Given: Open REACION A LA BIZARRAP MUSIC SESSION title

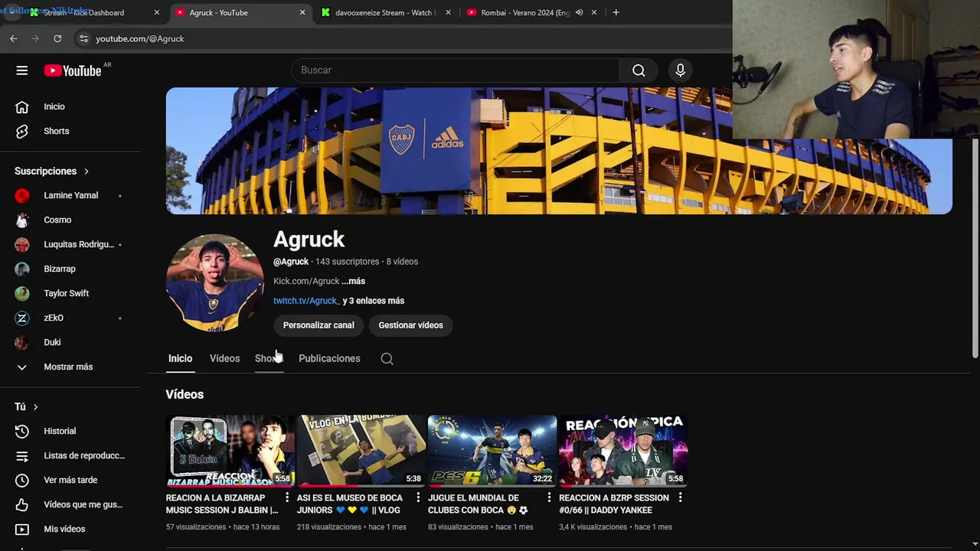Looking at the screenshot, I should [x=222, y=504].
